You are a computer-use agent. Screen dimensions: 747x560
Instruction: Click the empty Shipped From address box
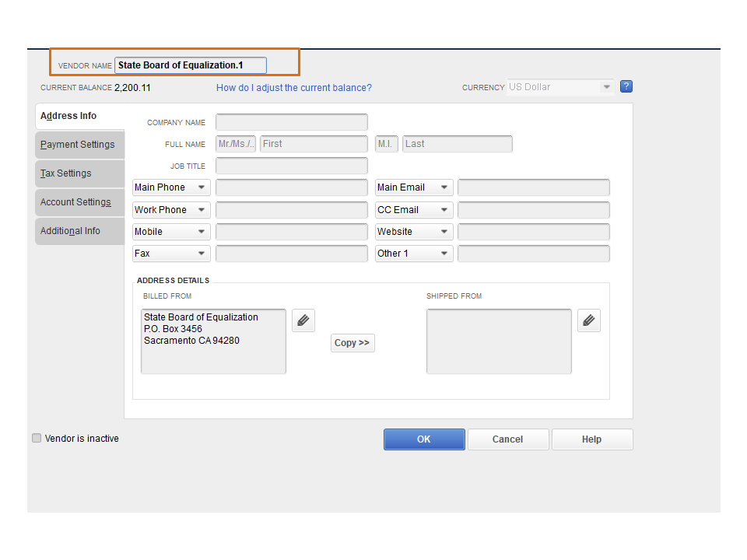point(499,341)
